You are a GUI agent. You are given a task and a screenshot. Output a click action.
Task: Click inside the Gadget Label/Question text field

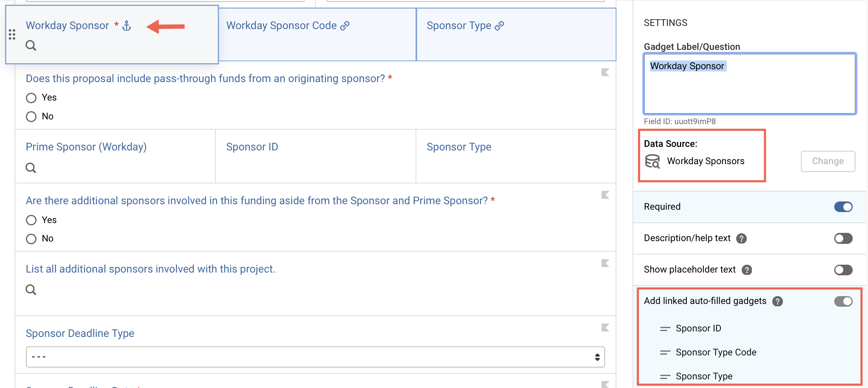[749, 84]
